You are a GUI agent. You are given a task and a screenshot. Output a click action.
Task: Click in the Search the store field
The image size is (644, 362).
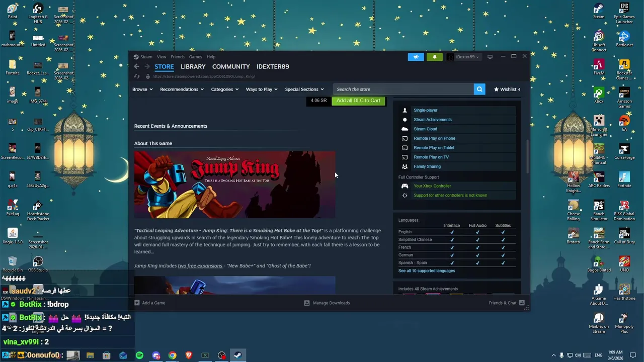click(x=404, y=89)
